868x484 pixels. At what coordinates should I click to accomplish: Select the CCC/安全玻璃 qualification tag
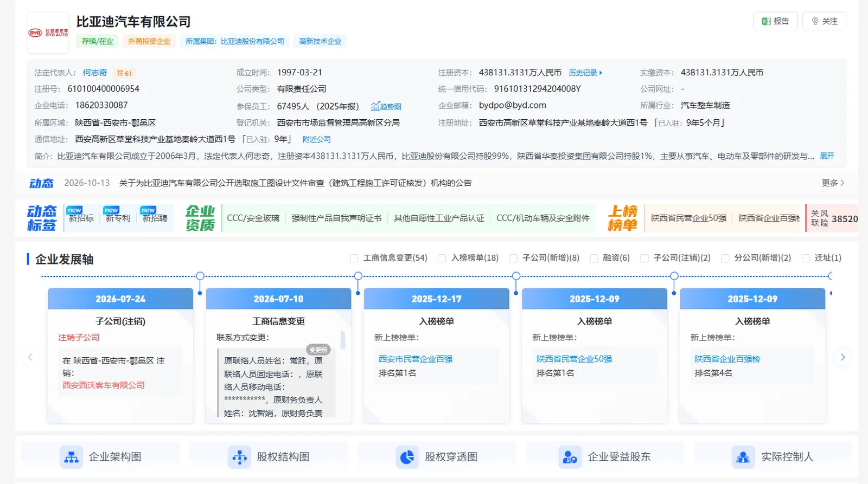(x=253, y=218)
